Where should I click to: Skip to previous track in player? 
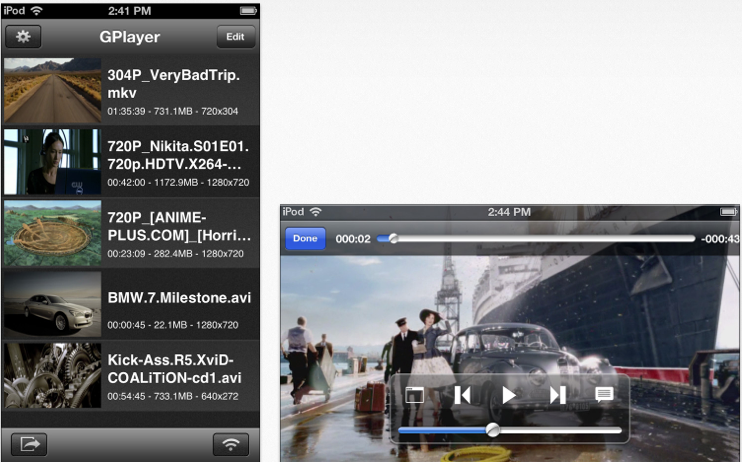(462, 395)
